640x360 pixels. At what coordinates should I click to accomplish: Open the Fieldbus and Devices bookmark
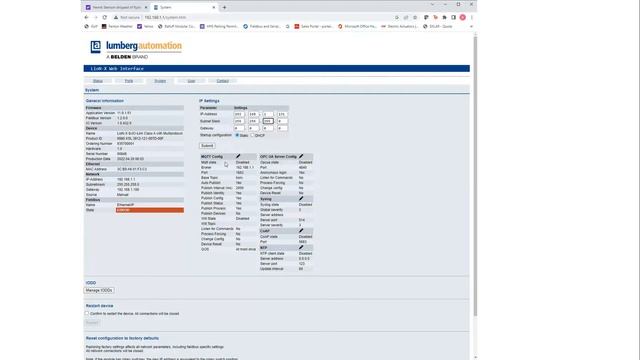[x=262, y=27]
